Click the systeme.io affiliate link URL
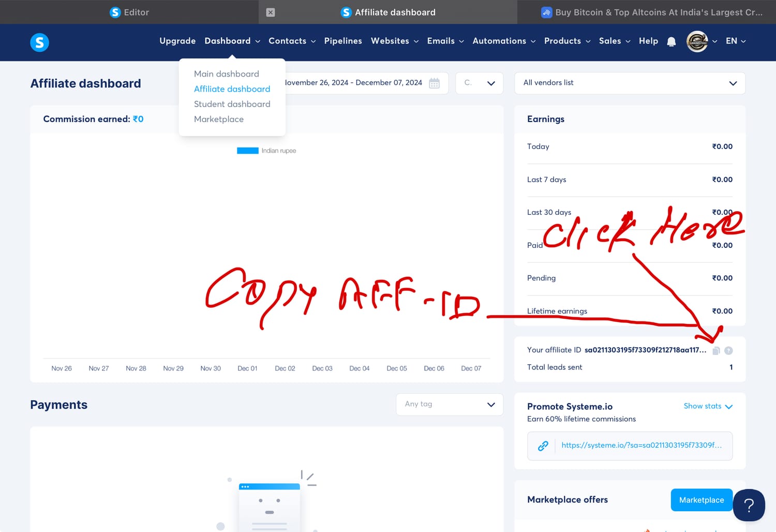776x532 pixels. point(641,446)
